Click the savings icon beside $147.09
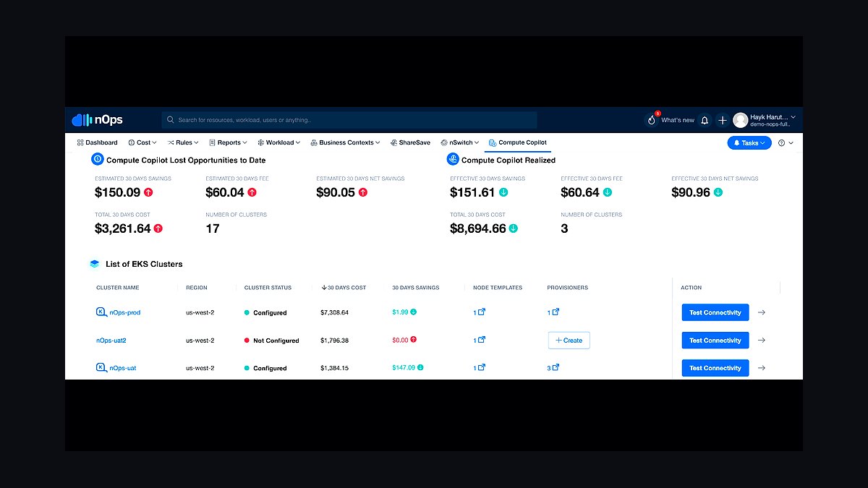Screen dimensions: 868x488 [420, 367]
